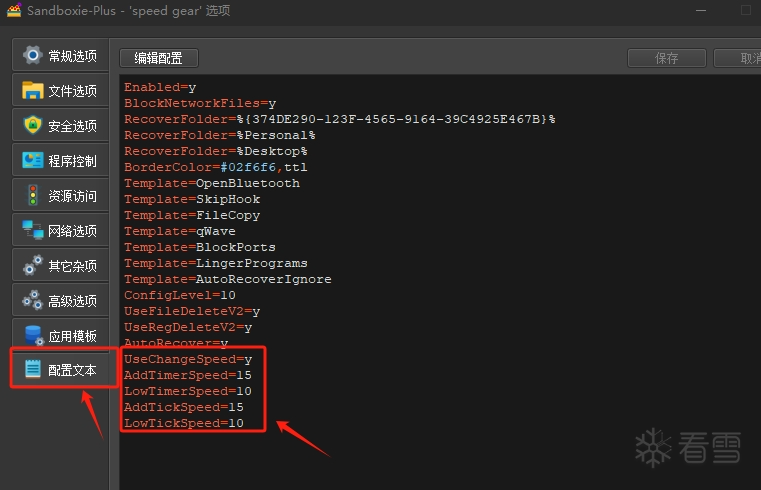Open the 应用模板 tab

(60, 336)
